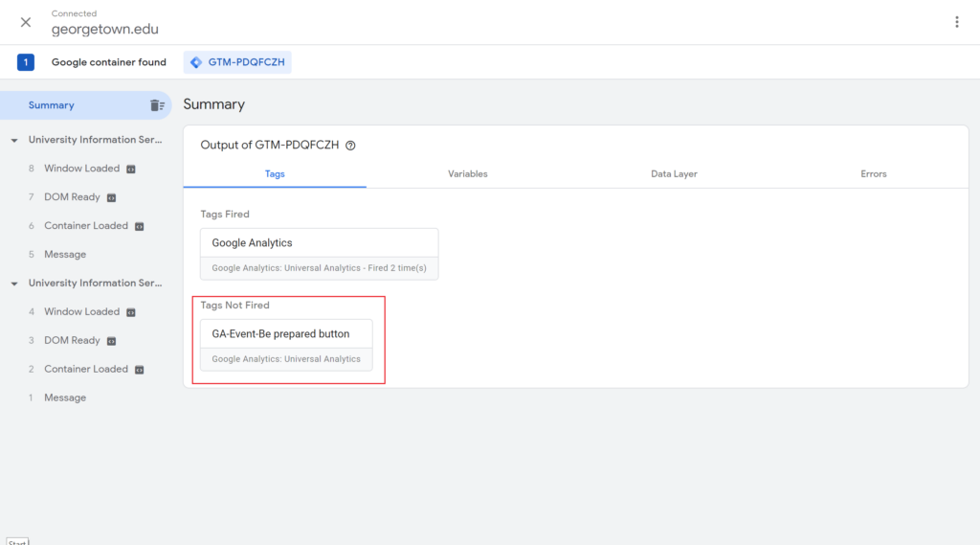980x545 pixels.
Task: Collapse the second University Information Ser... group
Action: pos(14,284)
